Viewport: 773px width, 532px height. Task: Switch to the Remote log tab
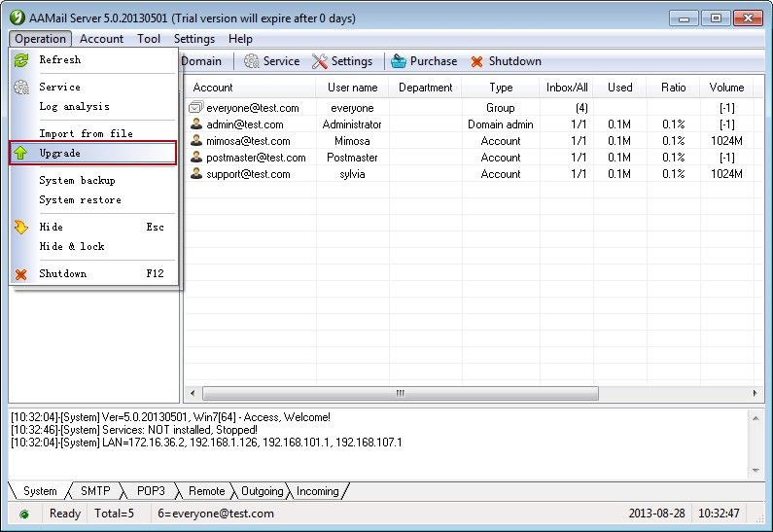206,491
